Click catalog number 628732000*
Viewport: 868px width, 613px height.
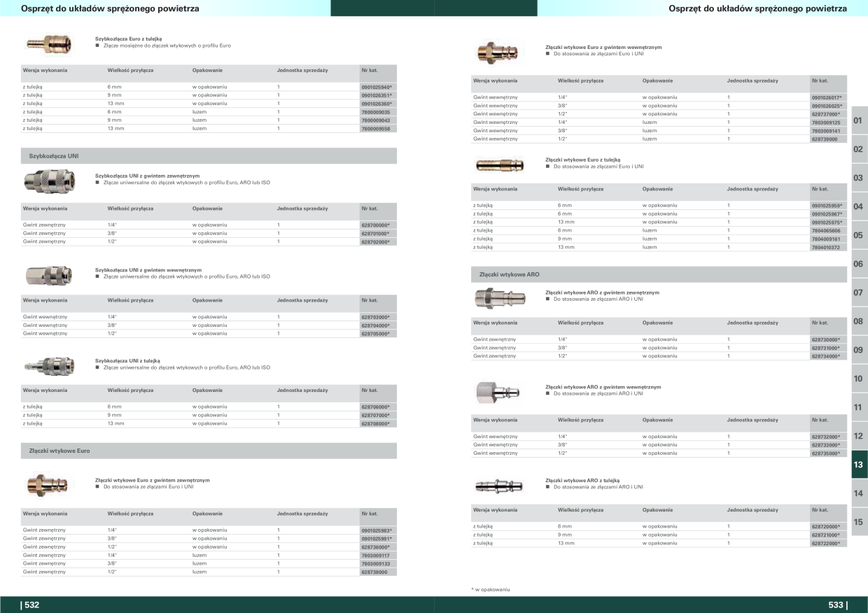click(825, 437)
